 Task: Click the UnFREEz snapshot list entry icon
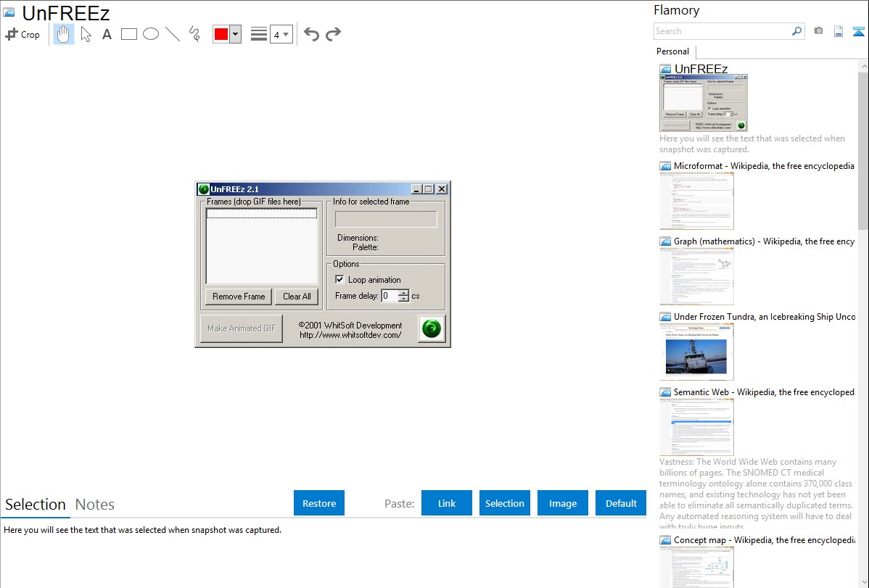pyautogui.click(x=665, y=70)
